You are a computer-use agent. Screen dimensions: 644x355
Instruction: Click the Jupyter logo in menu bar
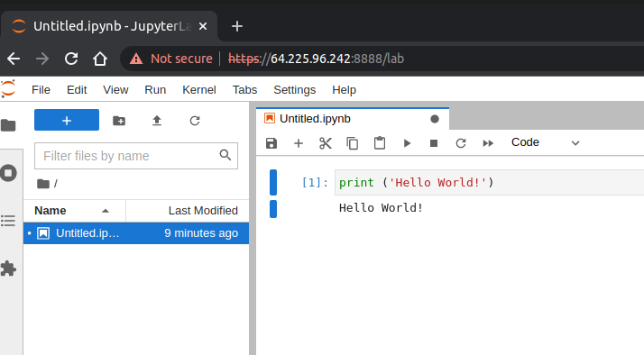click(x=8, y=88)
